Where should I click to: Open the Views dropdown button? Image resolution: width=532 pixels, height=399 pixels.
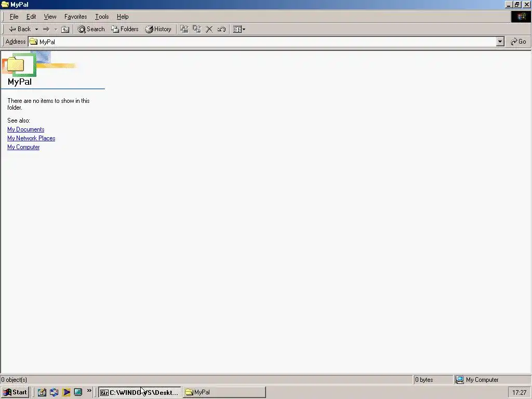[x=239, y=29]
